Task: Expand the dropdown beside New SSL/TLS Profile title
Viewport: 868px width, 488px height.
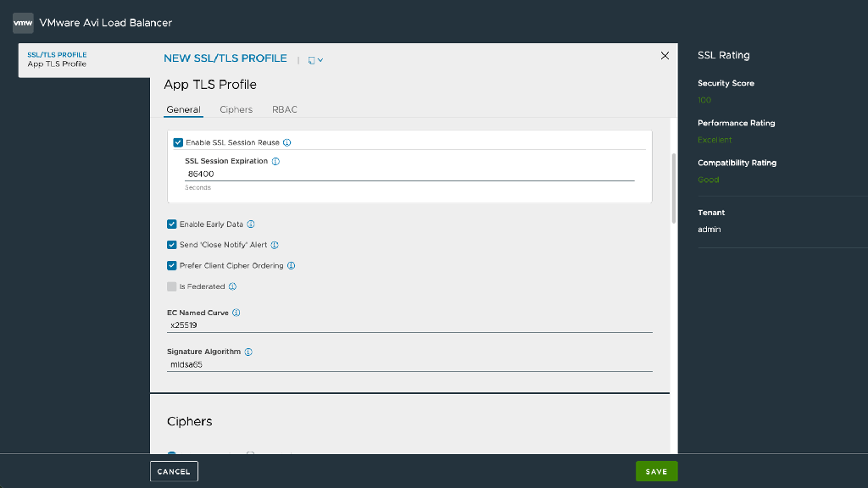Action: coord(316,59)
